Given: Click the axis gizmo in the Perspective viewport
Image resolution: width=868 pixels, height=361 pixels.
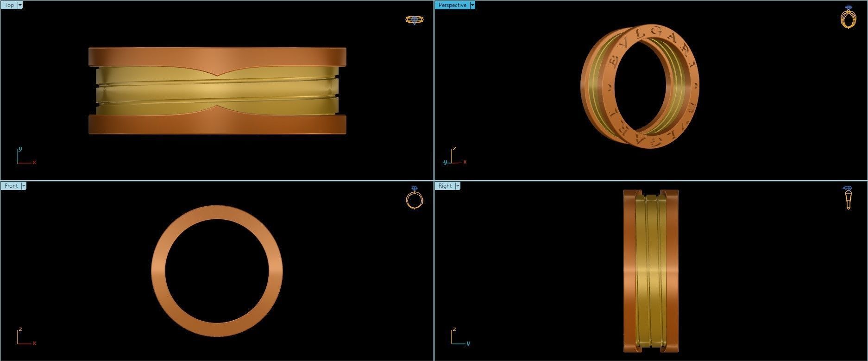Looking at the screenshot, I should click(455, 156).
